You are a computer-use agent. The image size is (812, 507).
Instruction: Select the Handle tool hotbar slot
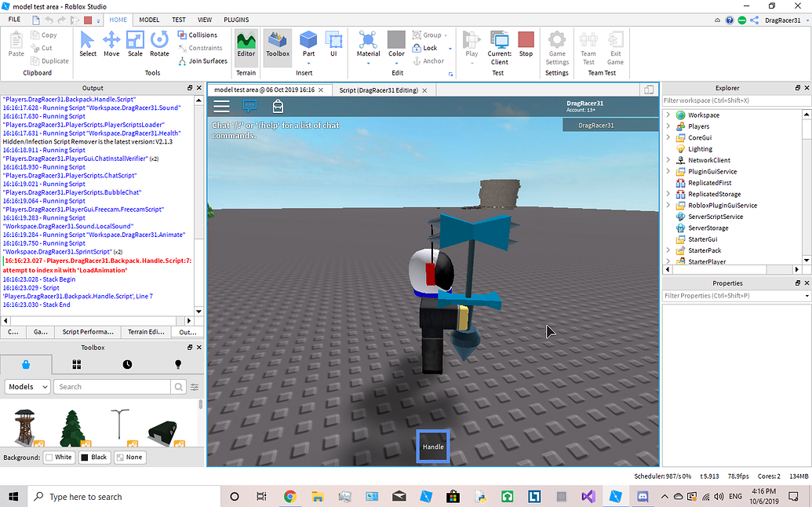(x=433, y=447)
